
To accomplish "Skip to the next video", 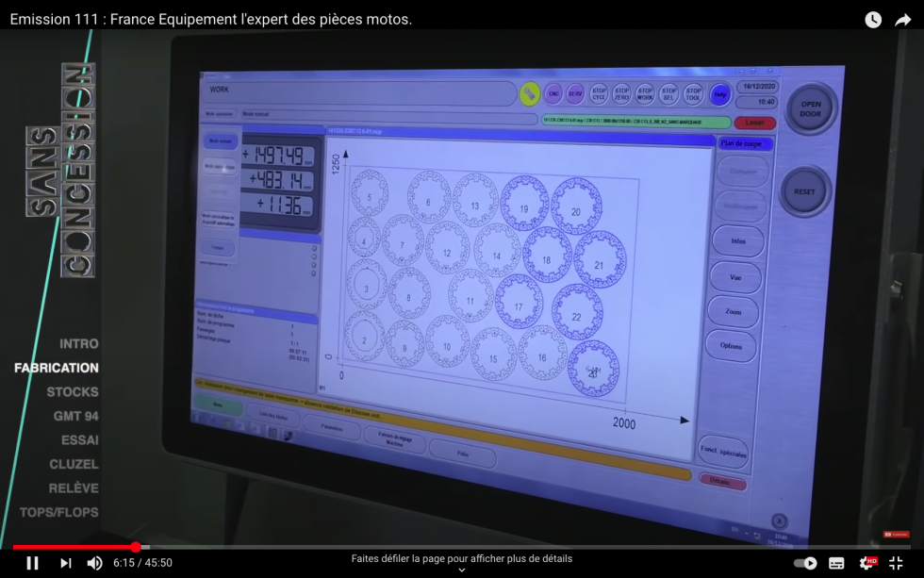I will tap(65, 563).
